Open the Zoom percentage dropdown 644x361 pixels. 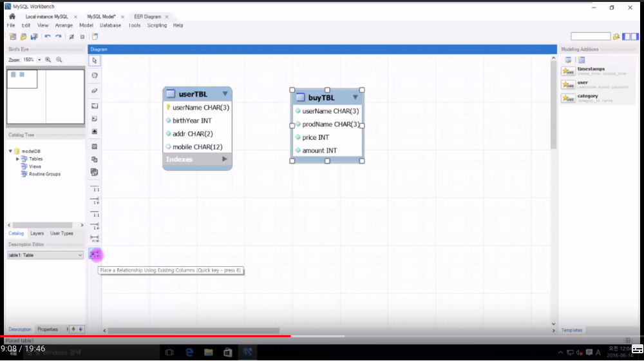[39, 60]
